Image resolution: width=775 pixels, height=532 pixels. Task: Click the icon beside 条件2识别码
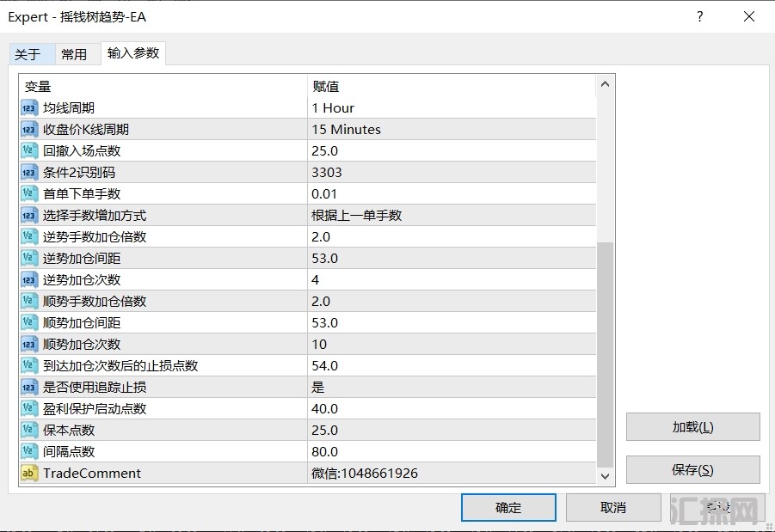(x=29, y=173)
